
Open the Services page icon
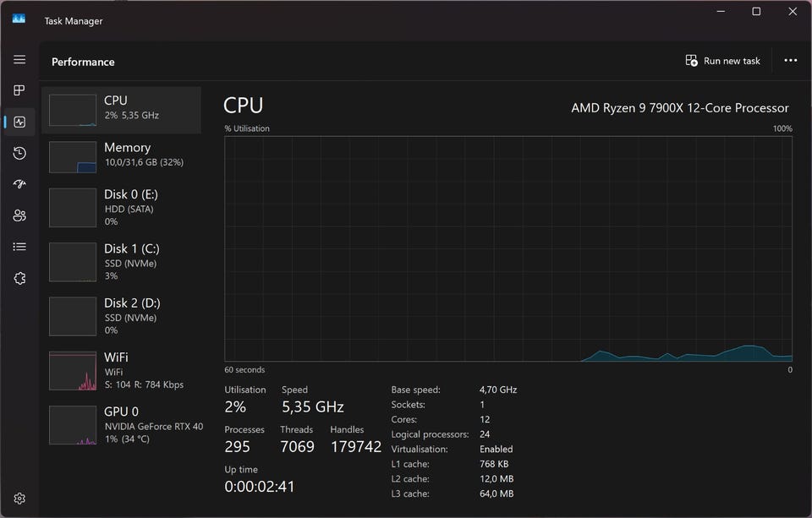[x=19, y=278]
